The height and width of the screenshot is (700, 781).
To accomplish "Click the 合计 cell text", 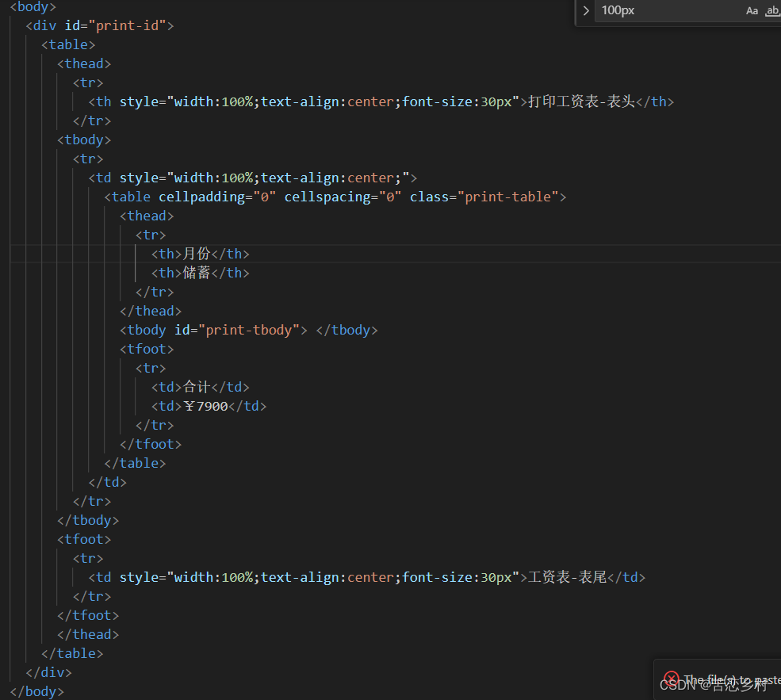I will point(197,387).
